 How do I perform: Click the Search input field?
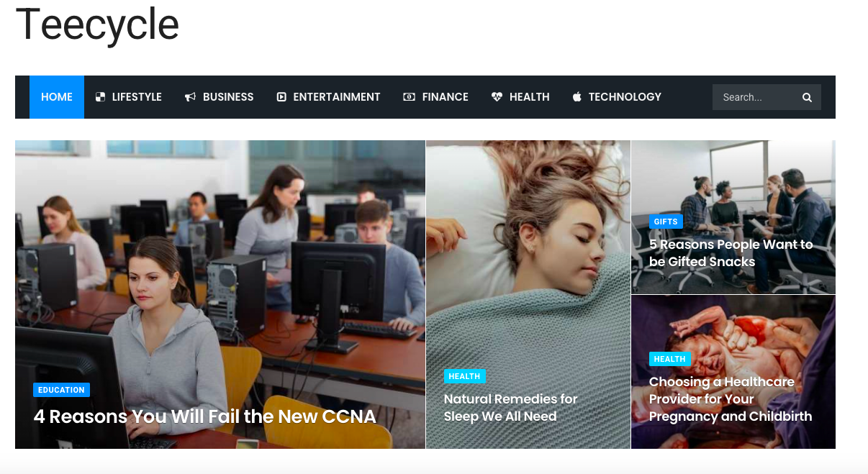757,97
